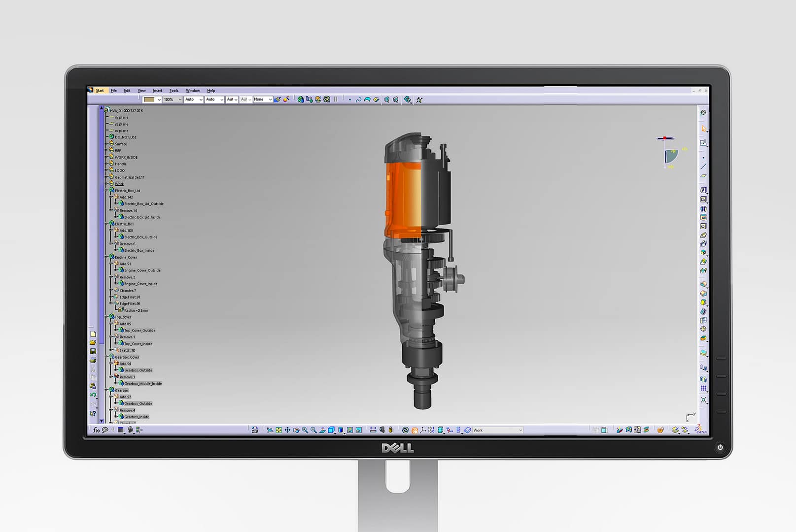Click the Fly Mode icon near Fit All
Viewport: 796px width, 532px height.
[270, 430]
